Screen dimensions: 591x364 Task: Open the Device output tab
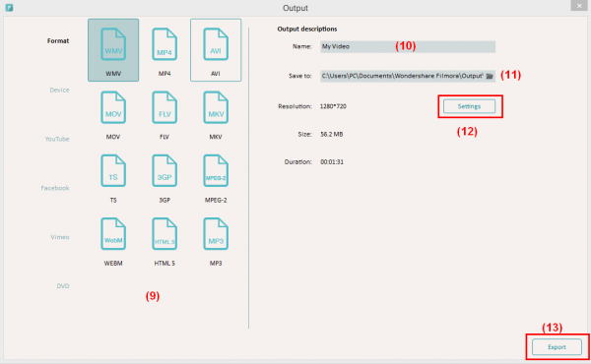tap(59, 90)
